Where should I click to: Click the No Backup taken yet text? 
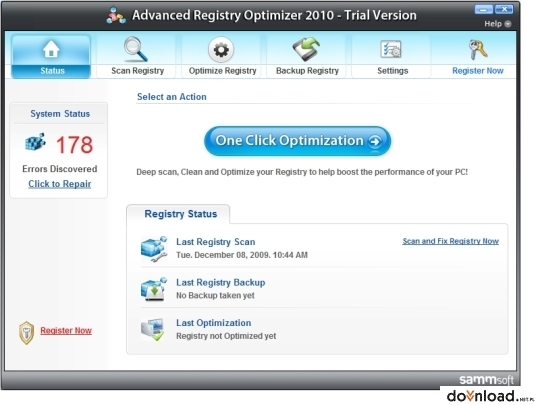point(215,295)
